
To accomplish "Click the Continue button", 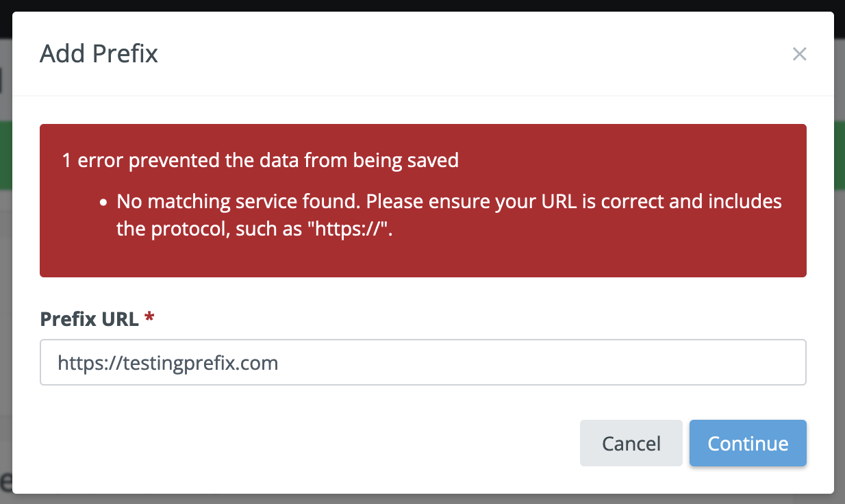I will 748,443.
